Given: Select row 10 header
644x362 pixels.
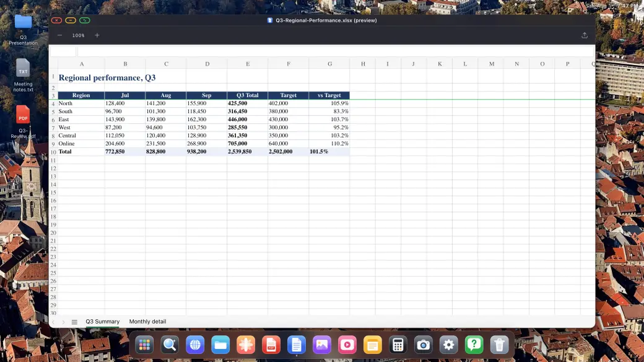Looking at the screenshot, I should [53, 152].
